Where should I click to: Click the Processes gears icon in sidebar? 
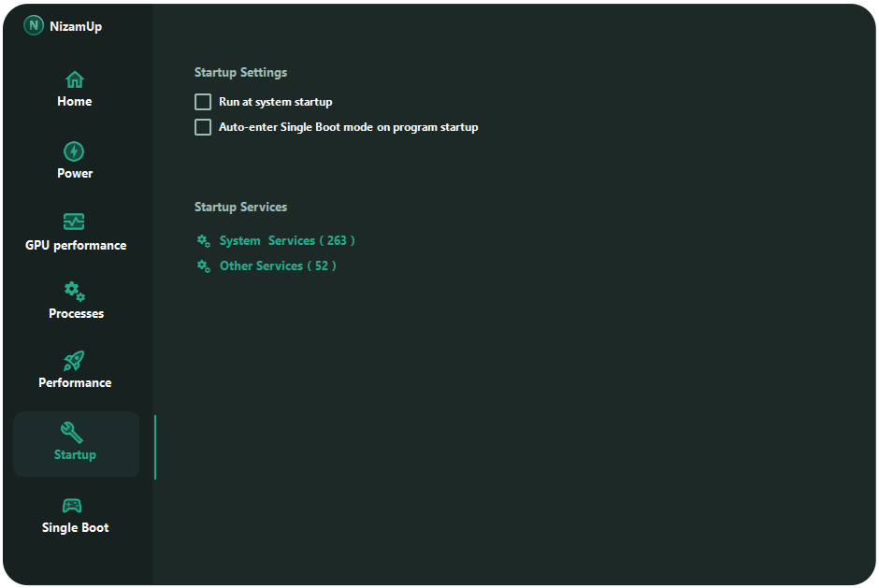point(75,292)
